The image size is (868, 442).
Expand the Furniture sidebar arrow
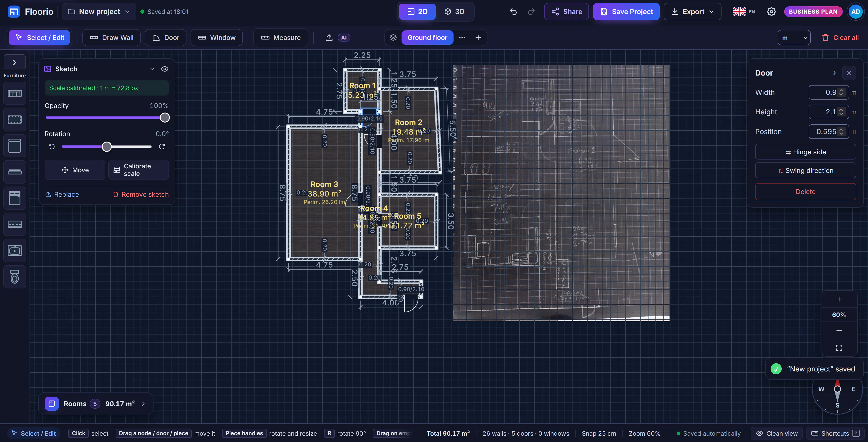(15, 63)
